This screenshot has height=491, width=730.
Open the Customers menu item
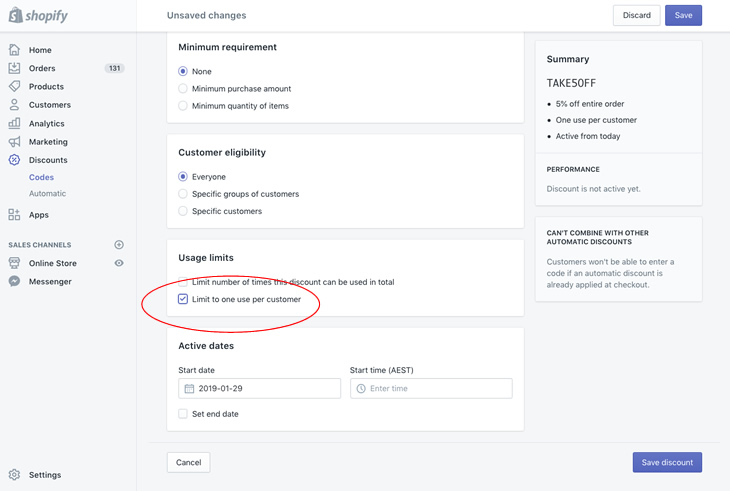pos(49,105)
